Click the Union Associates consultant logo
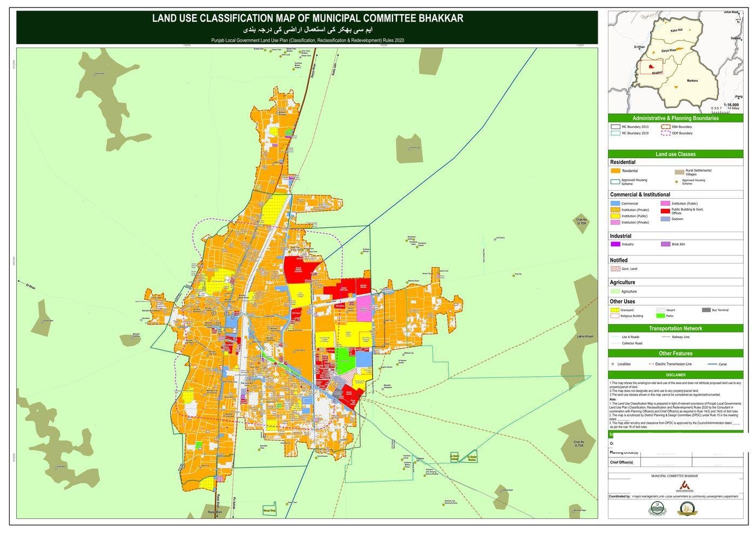 coord(685,486)
